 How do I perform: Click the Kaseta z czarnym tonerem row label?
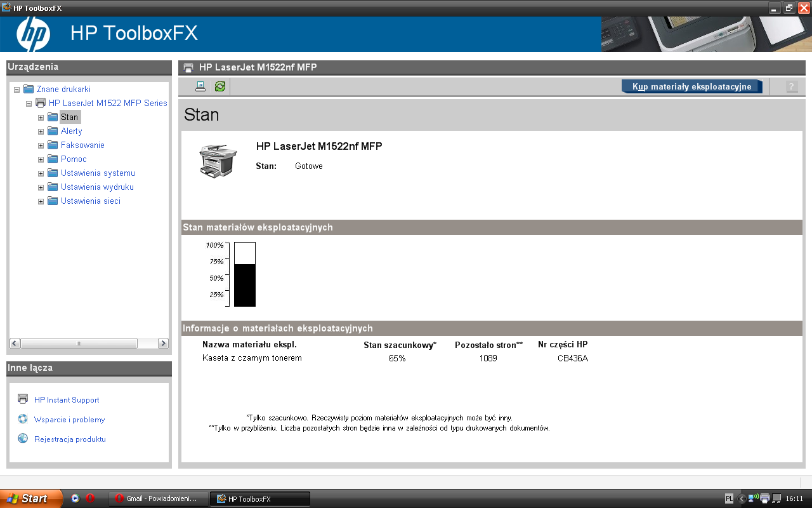pos(252,358)
